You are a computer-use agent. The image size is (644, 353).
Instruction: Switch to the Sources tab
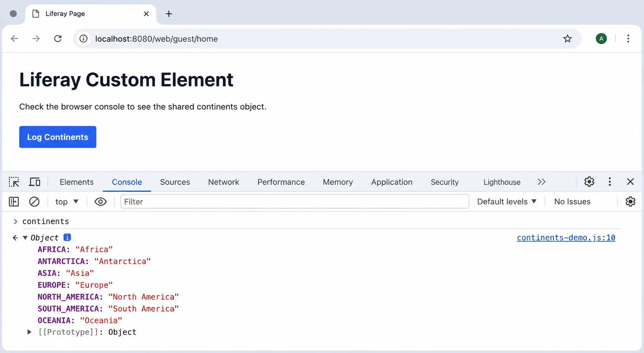point(175,182)
